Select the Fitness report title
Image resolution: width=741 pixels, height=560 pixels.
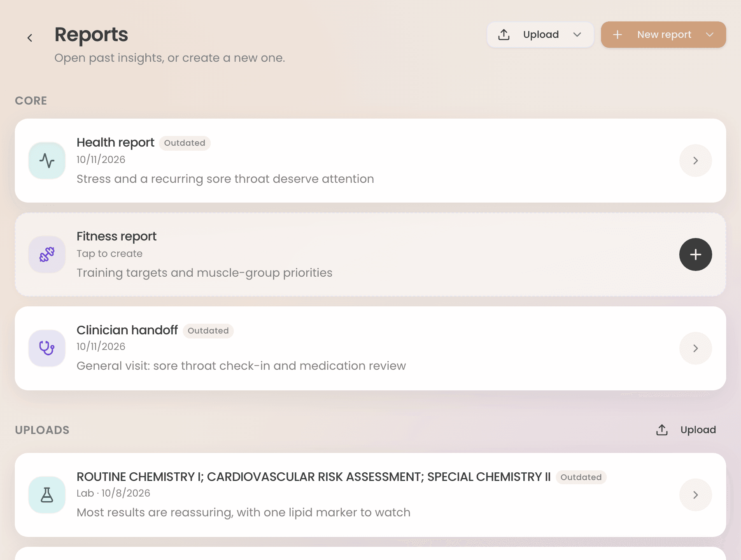pos(117,236)
